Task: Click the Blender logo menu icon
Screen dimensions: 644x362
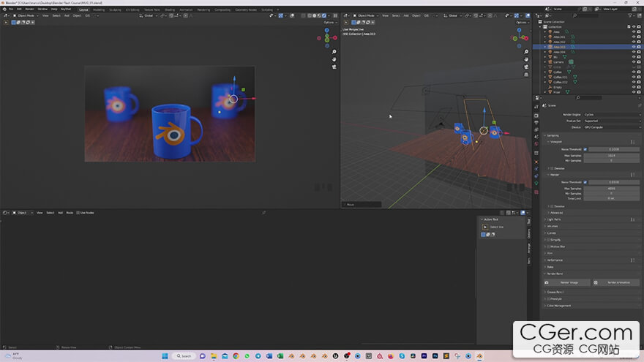Action: point(4,9)
